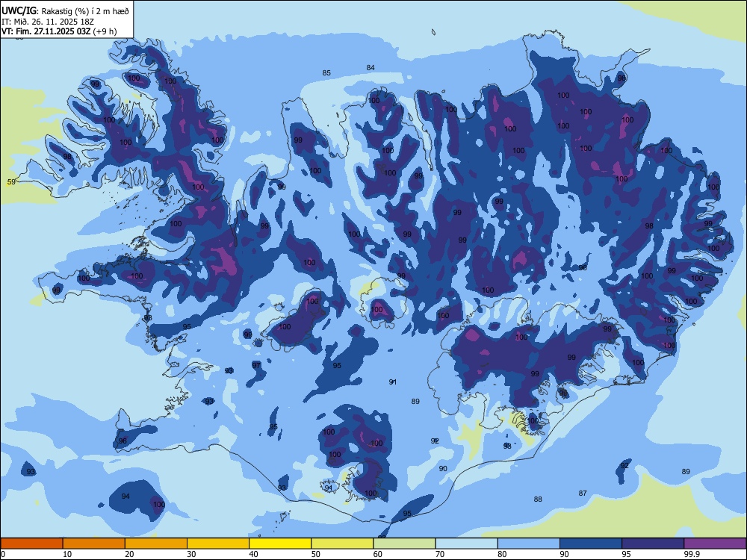Click the '87' value in the southeast sea
Screen dimensions: 747x560
tap(583, 494)
